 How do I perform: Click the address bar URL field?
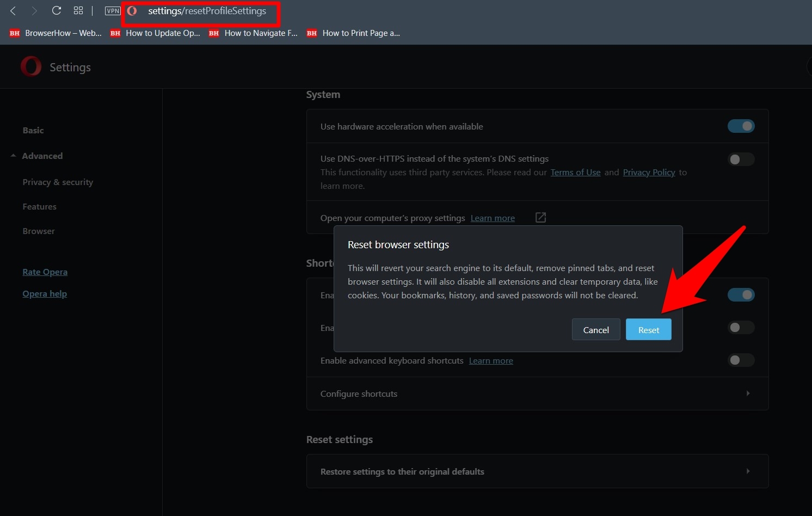click(x=207, y=11)
